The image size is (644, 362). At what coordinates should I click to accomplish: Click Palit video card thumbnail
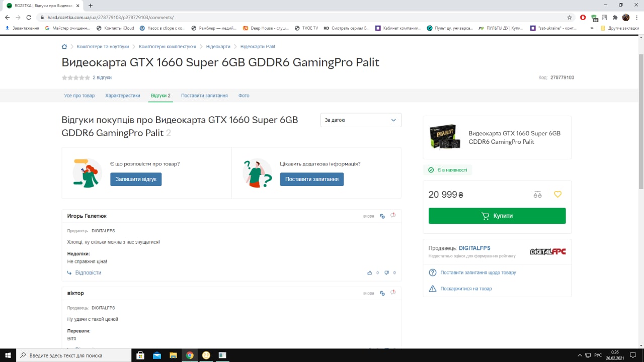pos(444,137)
